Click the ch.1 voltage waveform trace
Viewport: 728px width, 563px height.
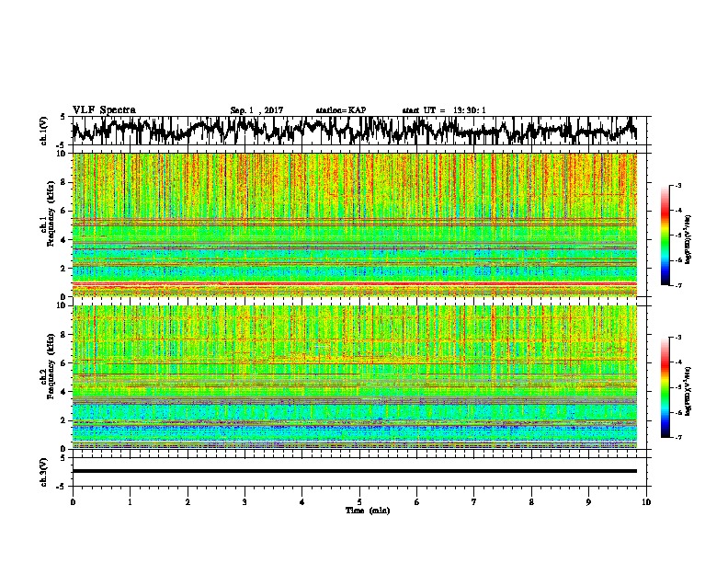[x=354, y=130]
